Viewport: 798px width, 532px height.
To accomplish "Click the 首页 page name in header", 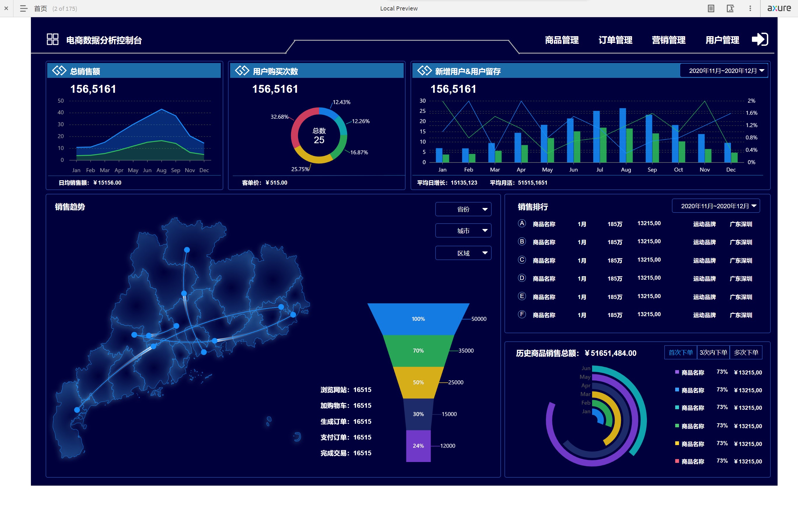I will coord(40,8).
